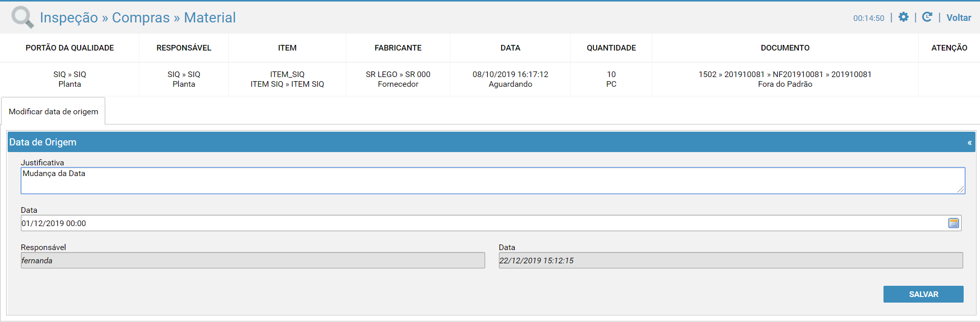Click the RESPONSÁVEL column header
This screenshot has height=322, width=980.
184,48
